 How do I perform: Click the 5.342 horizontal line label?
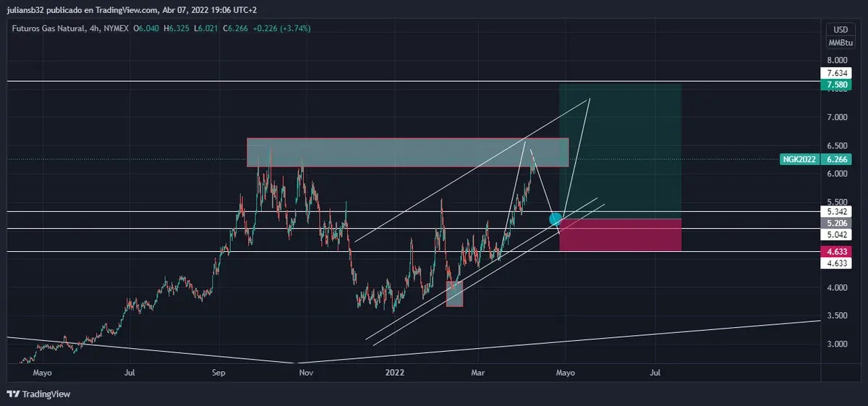pyautogui.click(x=839, y=212)
